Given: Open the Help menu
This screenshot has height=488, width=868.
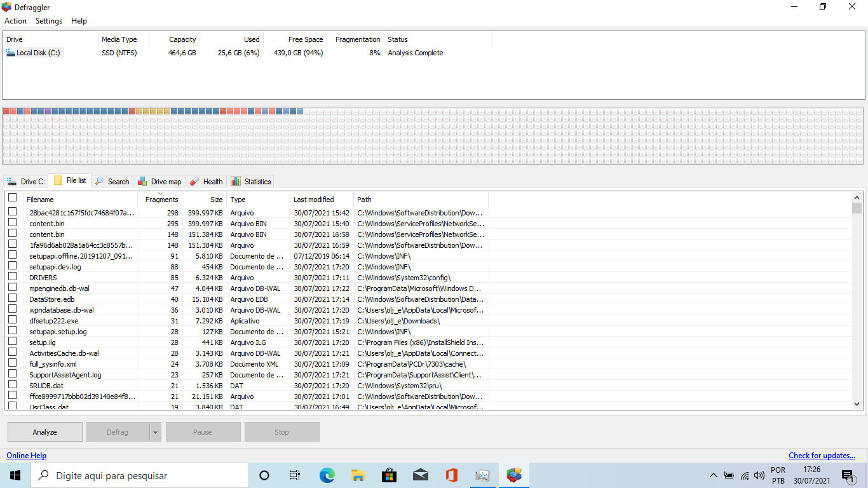Looking at the screenshot, I should click(x=79, y=21).
